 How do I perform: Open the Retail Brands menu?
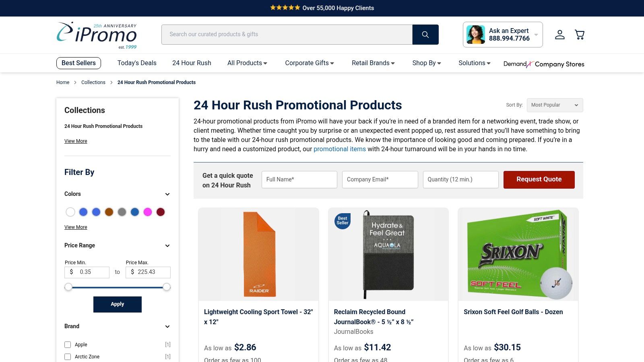pos(373,63)
